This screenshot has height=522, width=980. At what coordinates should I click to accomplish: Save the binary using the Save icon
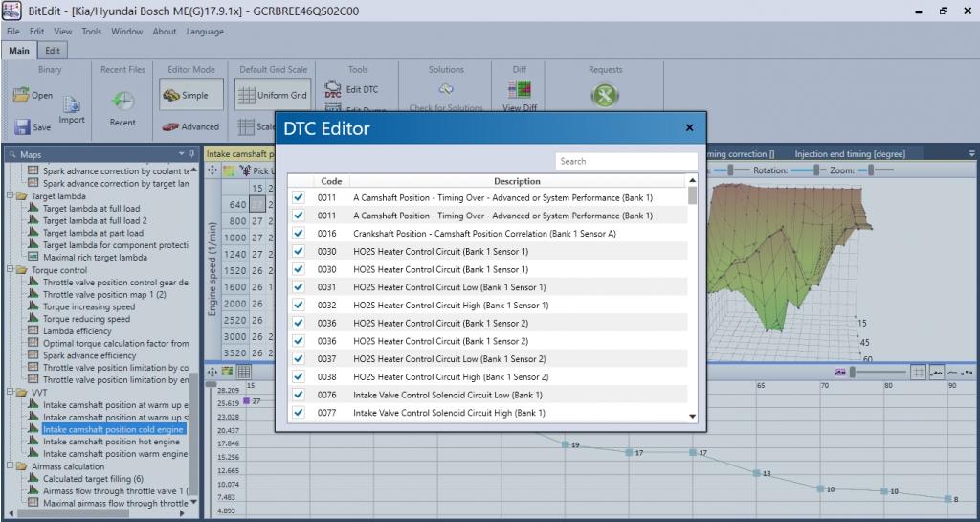click(23, 126)
